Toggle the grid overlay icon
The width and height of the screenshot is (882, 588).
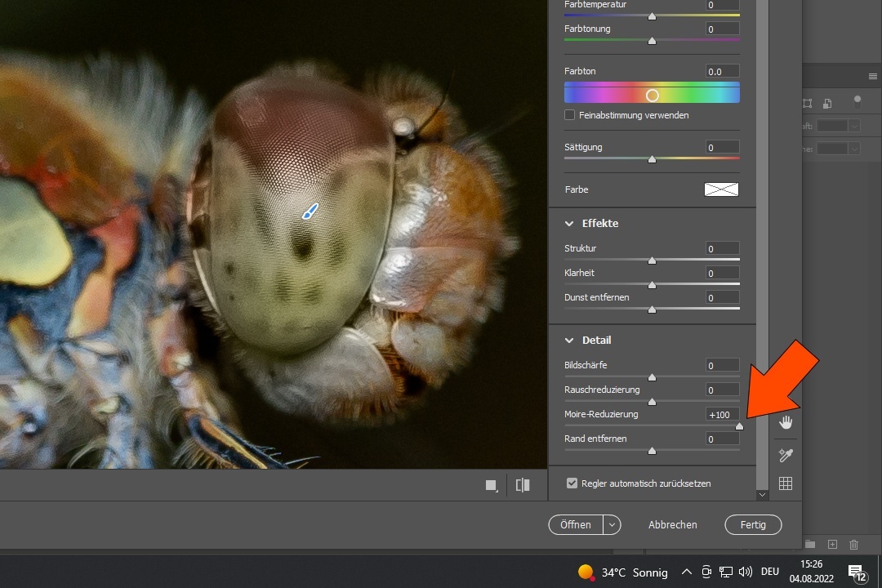coord(786,483)
